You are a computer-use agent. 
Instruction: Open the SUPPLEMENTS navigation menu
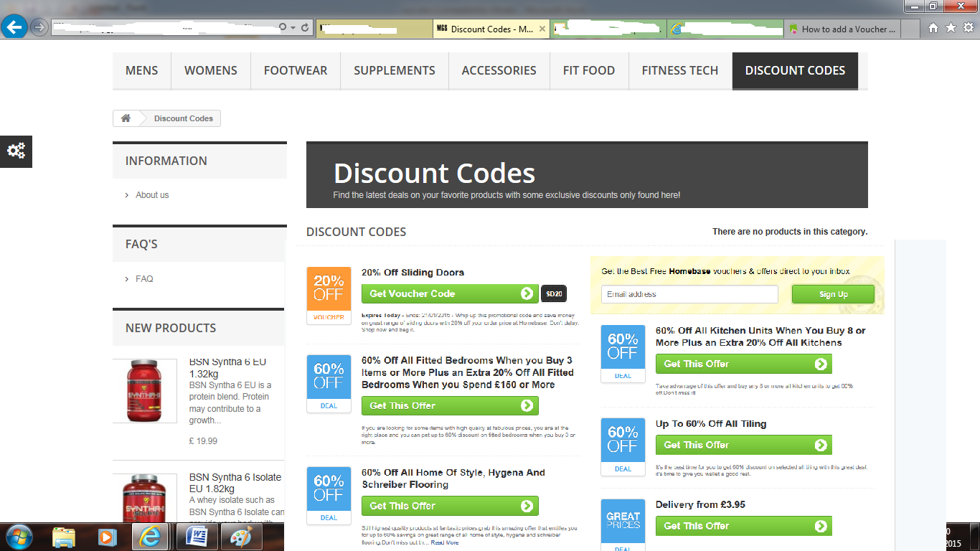395,70
